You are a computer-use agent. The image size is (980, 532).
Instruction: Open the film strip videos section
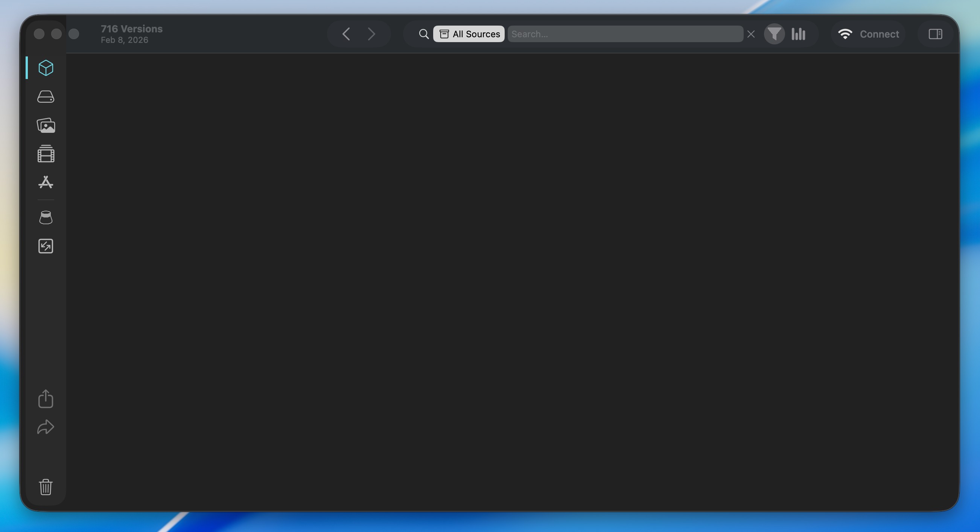46,154
